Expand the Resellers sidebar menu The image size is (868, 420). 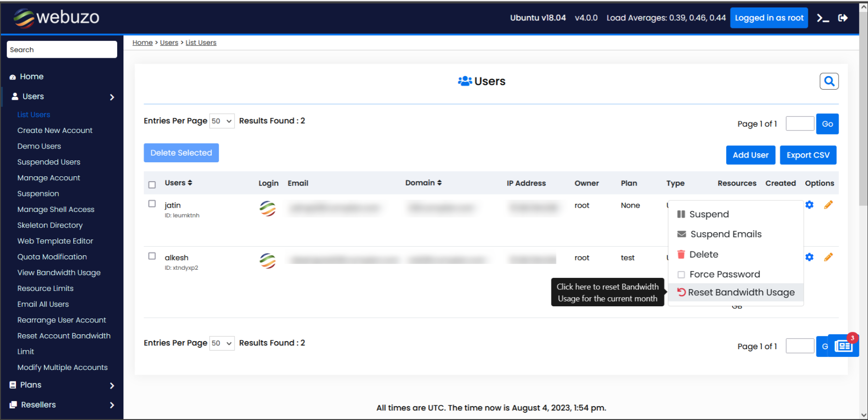62,405
